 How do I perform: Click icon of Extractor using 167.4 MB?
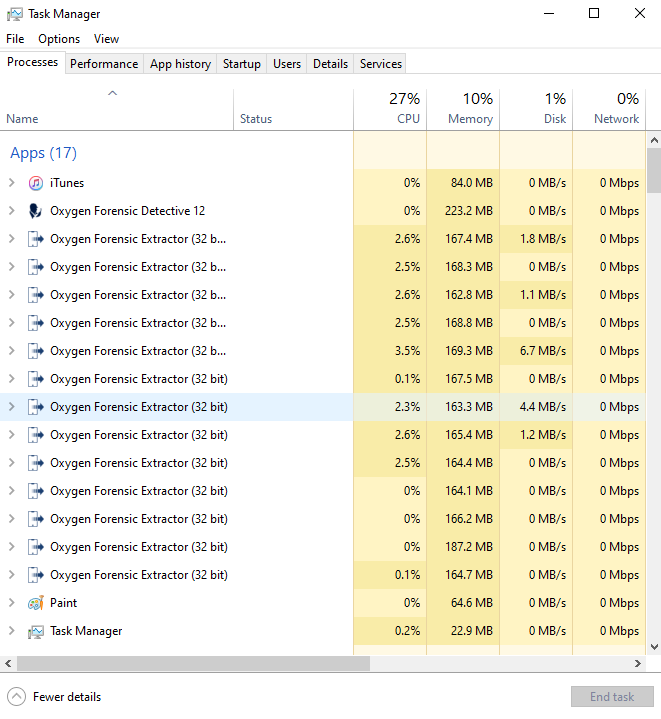(x=36, y=239)
